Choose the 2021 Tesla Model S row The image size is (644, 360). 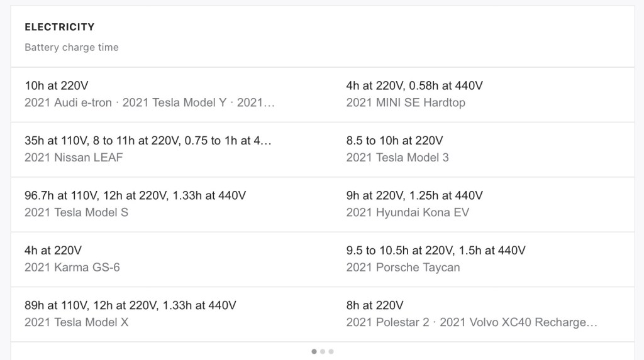76,212
